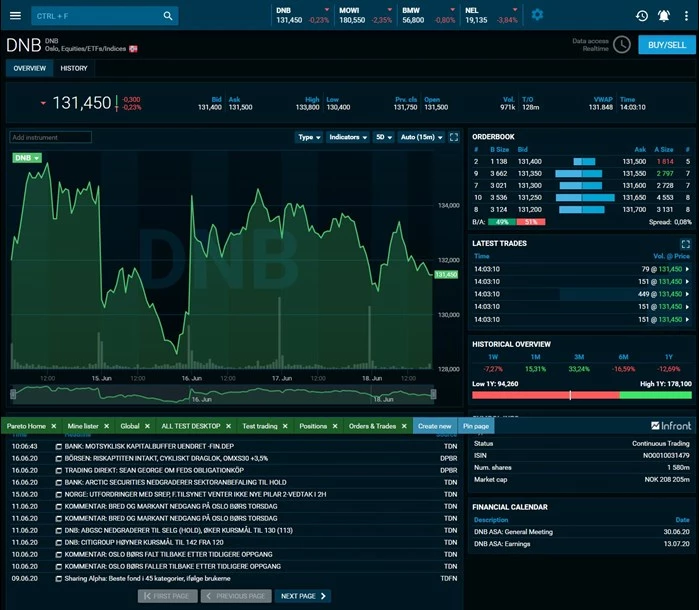
Task: Click the Norwegian flag next to DNB
Action: [133, 49]
